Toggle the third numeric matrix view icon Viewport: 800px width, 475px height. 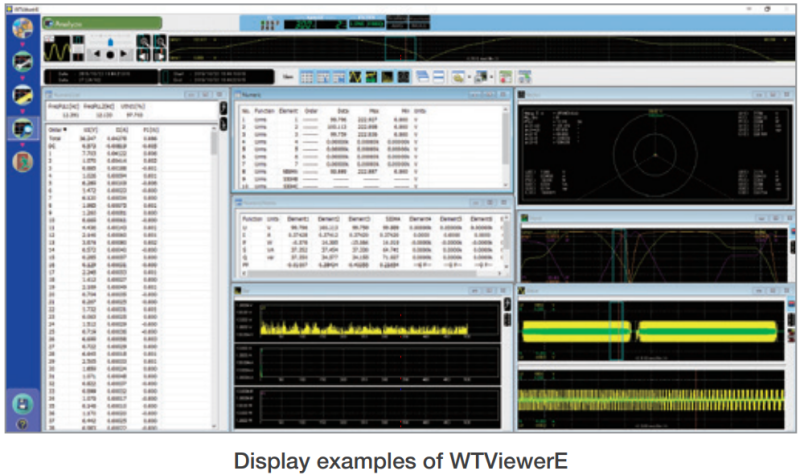pyautogui.click(x=339, y=77)
